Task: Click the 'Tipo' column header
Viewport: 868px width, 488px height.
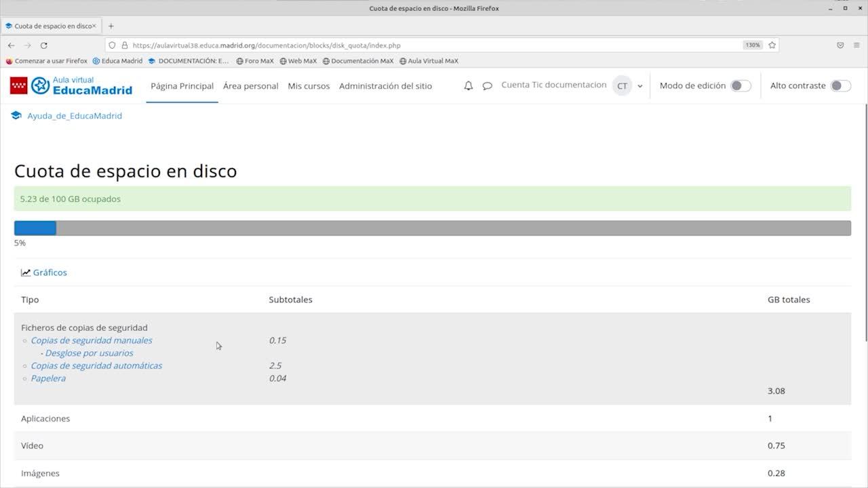Action: point(30,300)
